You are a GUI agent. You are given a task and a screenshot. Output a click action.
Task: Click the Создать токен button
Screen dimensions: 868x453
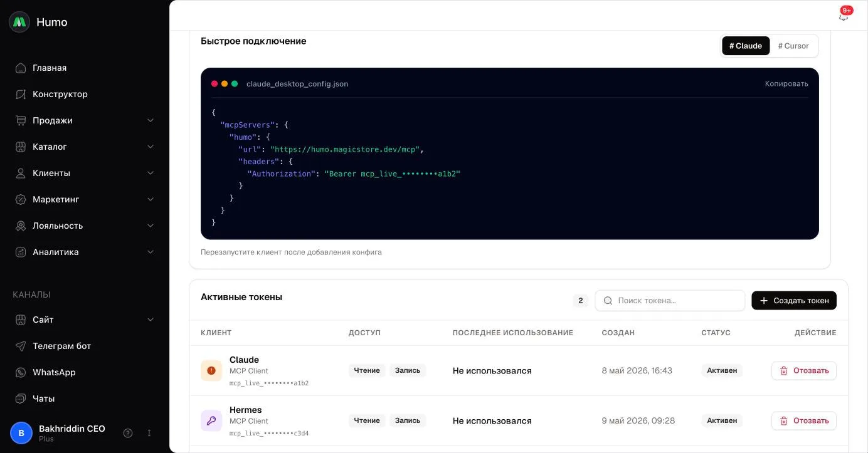pyautogui.click(x=794, y=301)
